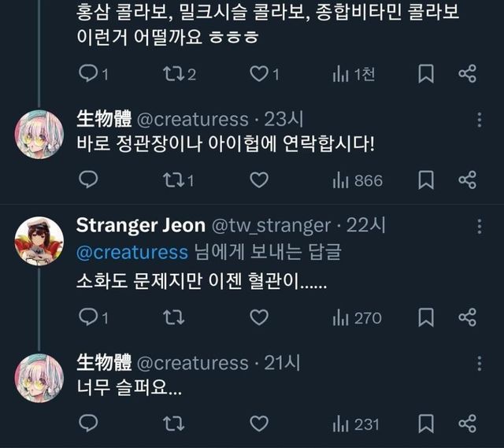Like Stranger Jeon's tweet
The height and width of the screenshot is (448, 504).
point(259,317)
